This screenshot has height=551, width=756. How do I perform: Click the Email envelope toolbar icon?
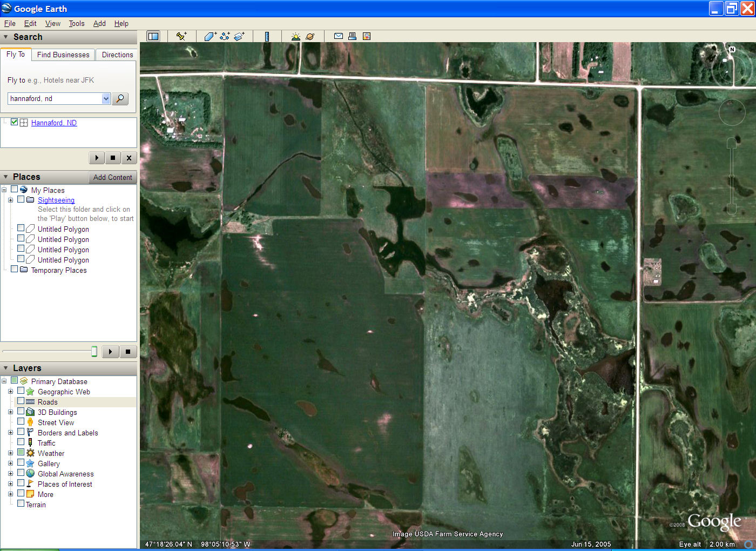tap(339, 36)
